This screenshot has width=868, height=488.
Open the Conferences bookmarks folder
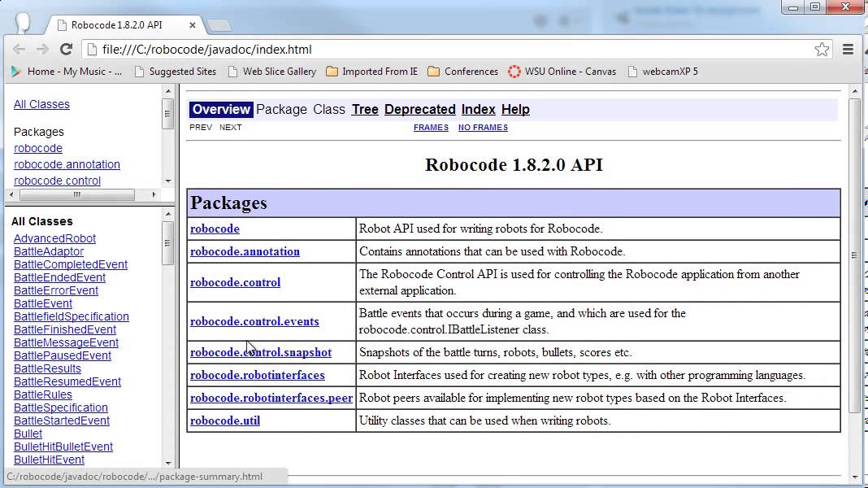pyautogui.click(x=463, y=72)
